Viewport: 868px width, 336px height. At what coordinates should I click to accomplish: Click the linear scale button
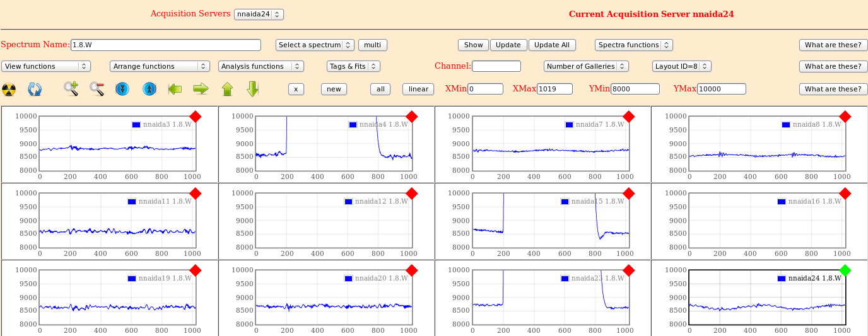[418, 89]
